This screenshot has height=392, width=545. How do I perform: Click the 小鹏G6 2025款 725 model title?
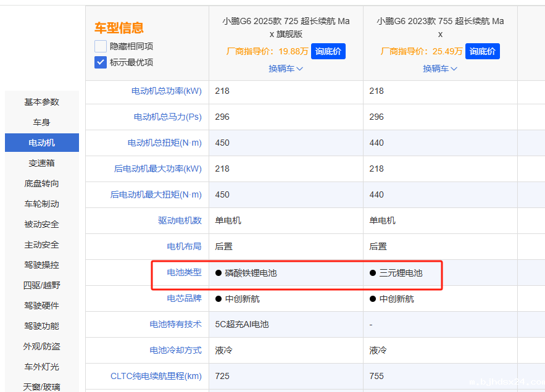click(x=286, y=27)
